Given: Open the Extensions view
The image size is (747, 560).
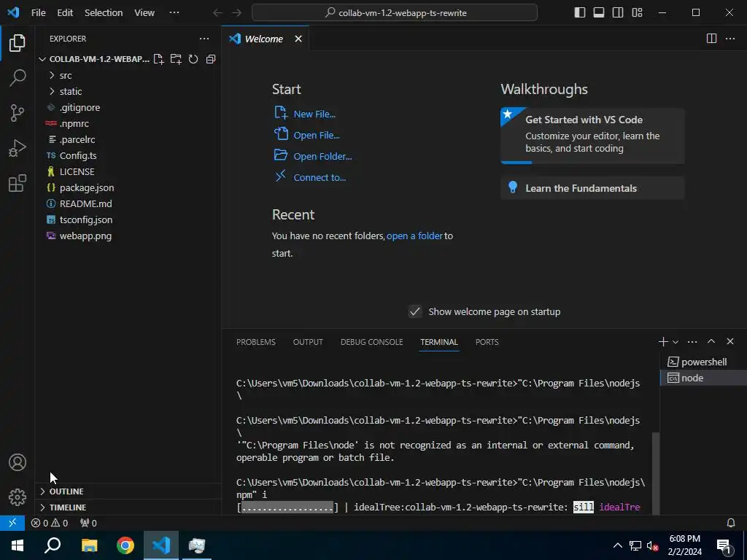Looking at the screenshot, I should tap(18, 183).
